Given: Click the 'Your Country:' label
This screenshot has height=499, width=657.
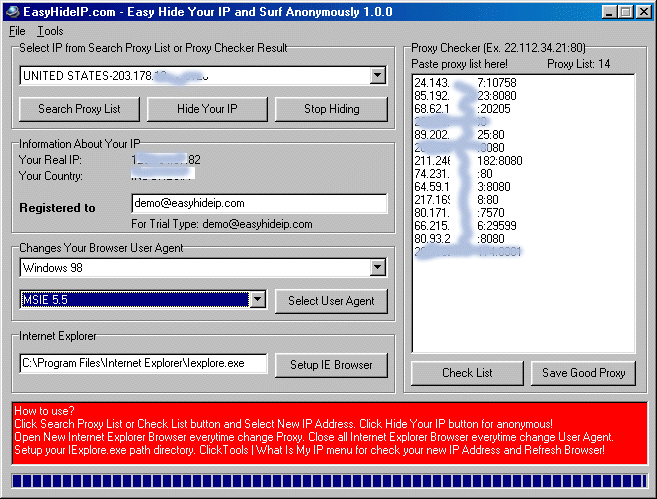Looking at the screenshot, I should tap(50, 176).
